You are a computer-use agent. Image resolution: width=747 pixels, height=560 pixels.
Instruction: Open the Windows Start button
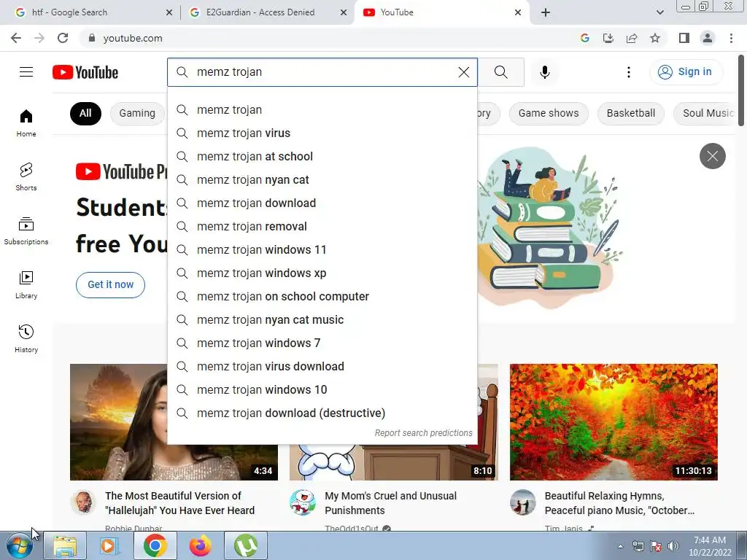[19, 545]
